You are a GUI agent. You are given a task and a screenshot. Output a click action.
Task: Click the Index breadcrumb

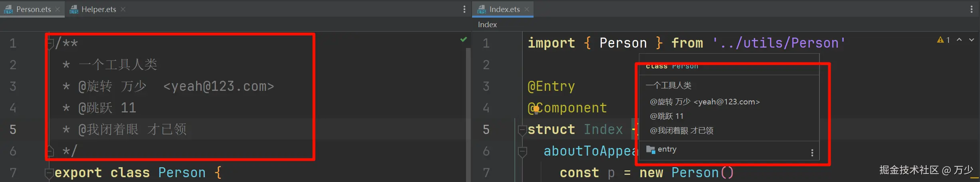click(487, 24)
